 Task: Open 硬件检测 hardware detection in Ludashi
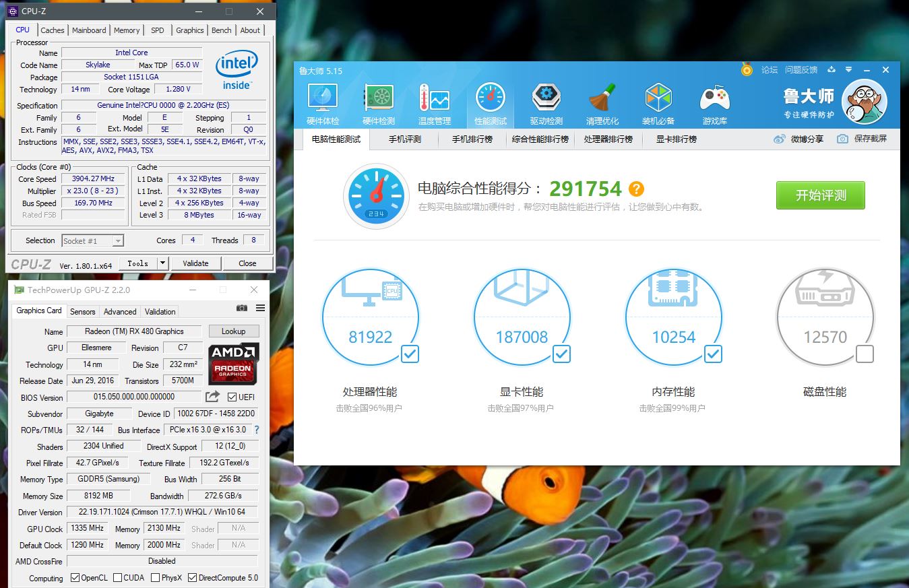click(x=379, y=104)
